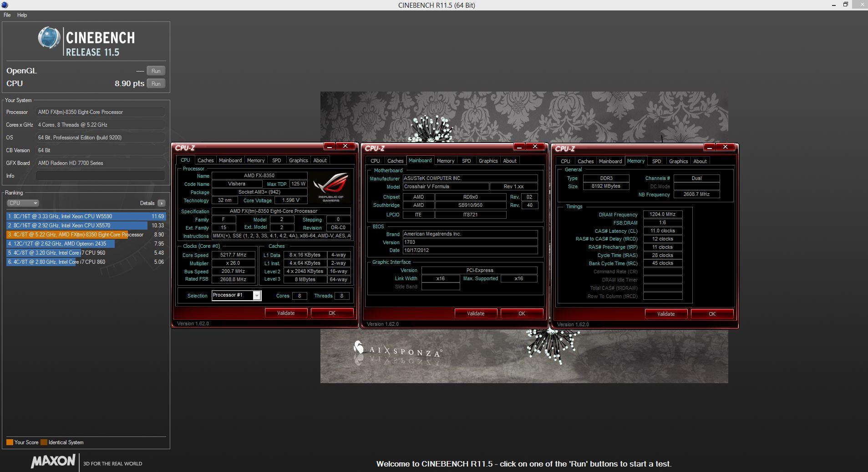
Task: Click the Republic of Gamers logo
Action: coord(331,187)
